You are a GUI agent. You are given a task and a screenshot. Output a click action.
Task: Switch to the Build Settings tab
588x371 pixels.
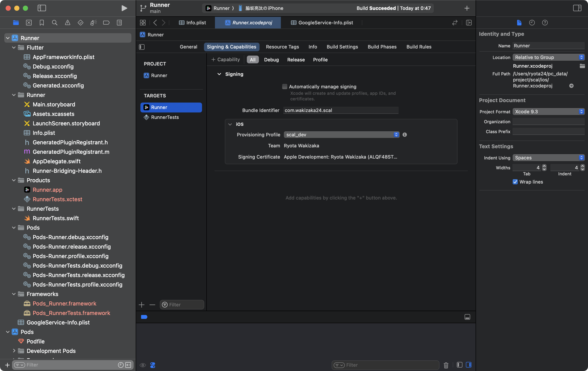pyautogui.click(x=342, y=47)
